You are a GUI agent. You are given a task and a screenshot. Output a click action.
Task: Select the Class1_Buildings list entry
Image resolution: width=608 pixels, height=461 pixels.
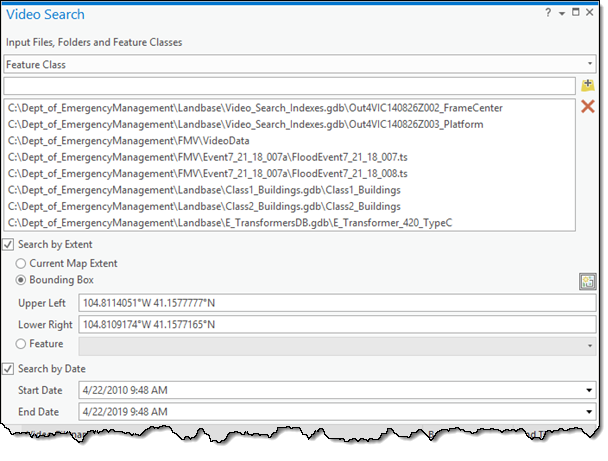coord(204,190)
